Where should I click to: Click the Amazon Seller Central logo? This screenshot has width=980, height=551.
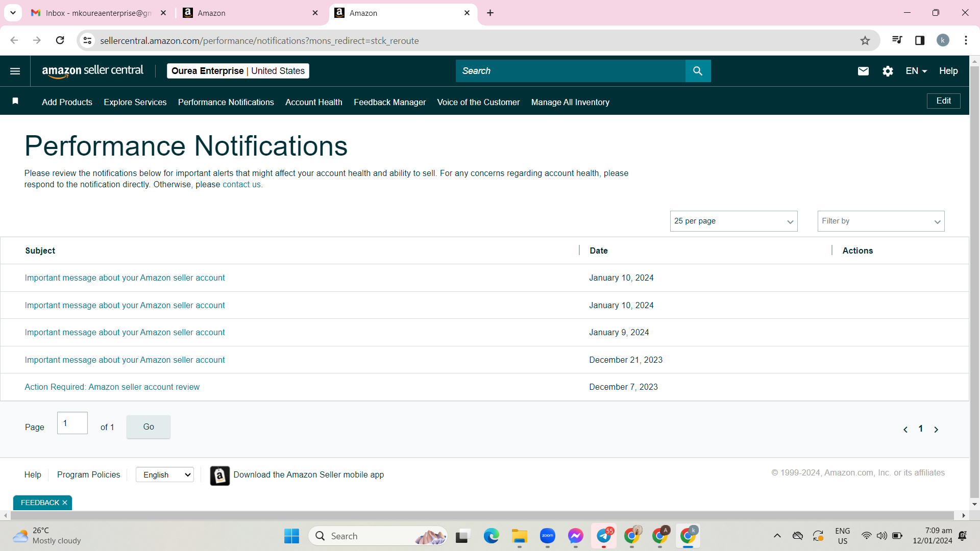point(92,71)
